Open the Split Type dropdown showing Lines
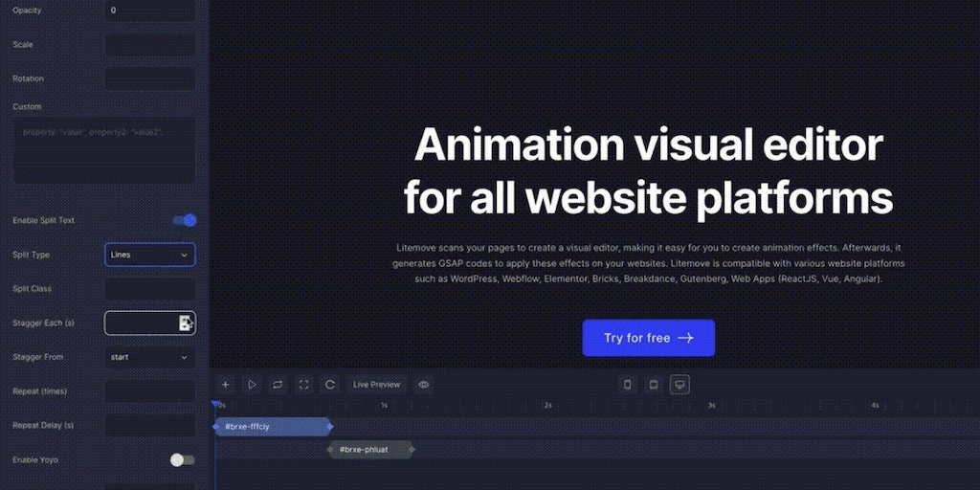The image size is (980, 490). [150, 255]
